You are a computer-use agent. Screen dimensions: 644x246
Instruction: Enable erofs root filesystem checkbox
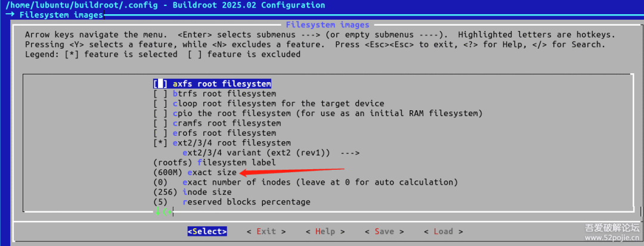160,133
